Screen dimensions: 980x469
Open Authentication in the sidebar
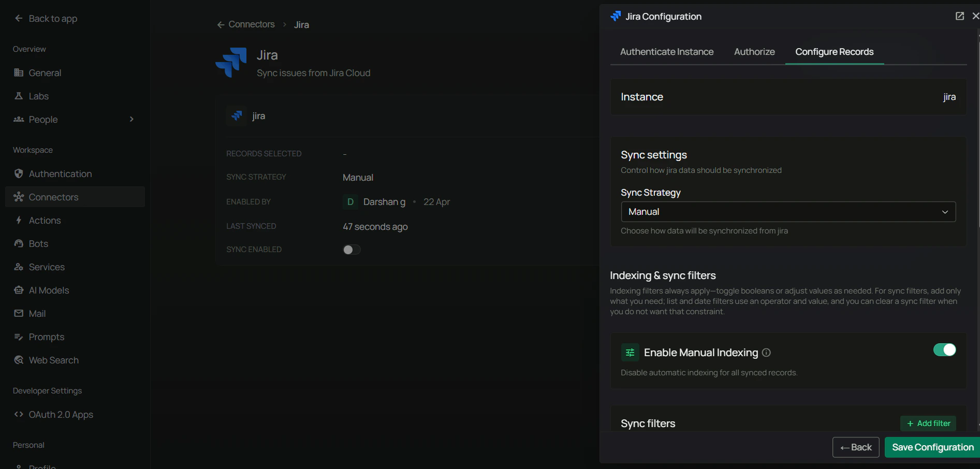[x=75, y=173]
